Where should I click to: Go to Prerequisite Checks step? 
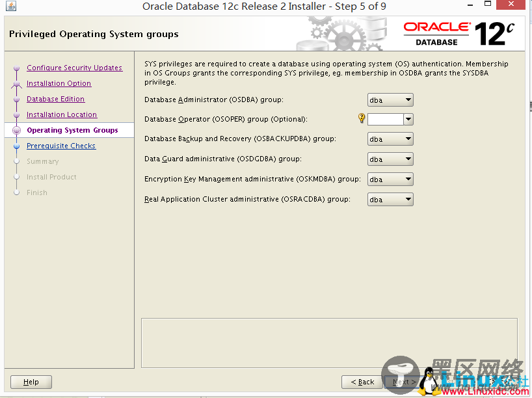pyautogui.click(x=61, y=146)
